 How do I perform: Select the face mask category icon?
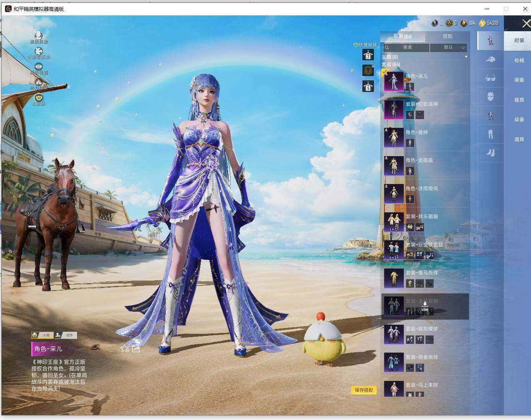491,97
